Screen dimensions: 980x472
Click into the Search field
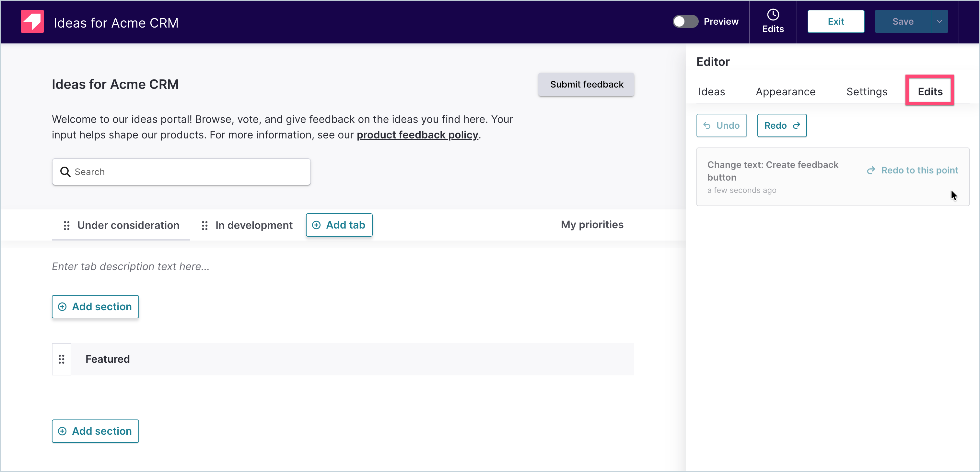tap(181, 172)
